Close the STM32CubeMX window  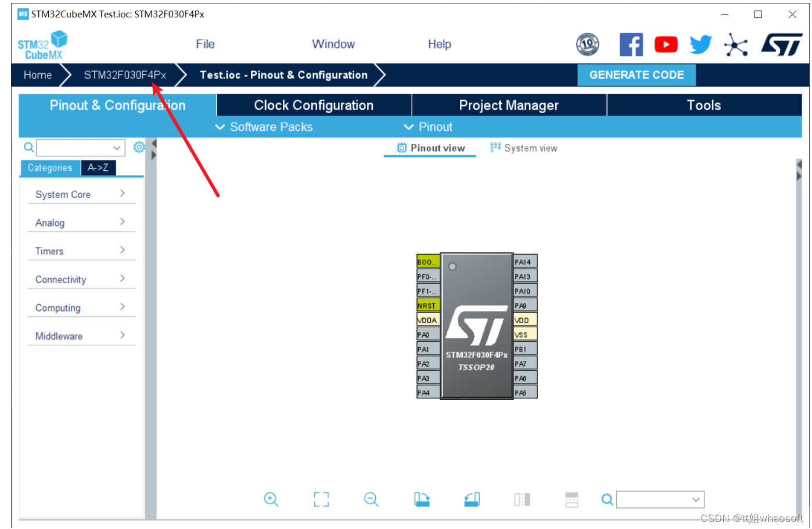tap(792, 15)
